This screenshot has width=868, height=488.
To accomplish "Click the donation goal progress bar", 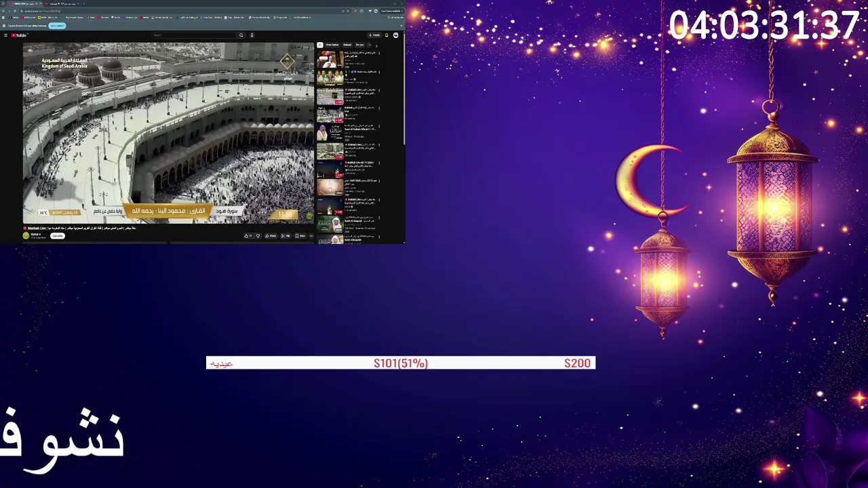I will tap(401, 363).
